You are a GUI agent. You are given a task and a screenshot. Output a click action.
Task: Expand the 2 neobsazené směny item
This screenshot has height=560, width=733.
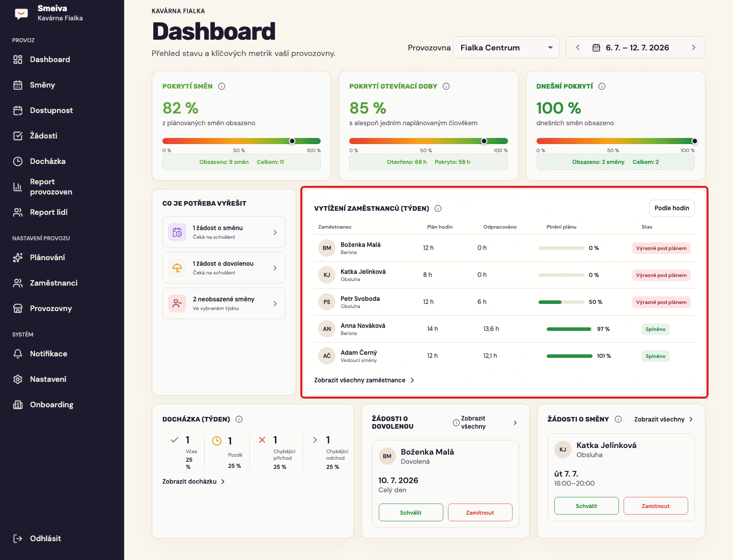point(224,303)
